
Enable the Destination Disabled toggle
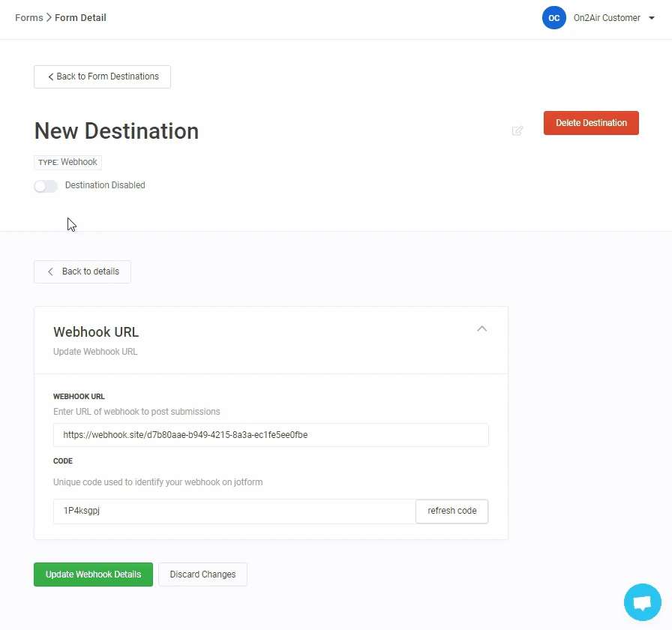[46, 186]
